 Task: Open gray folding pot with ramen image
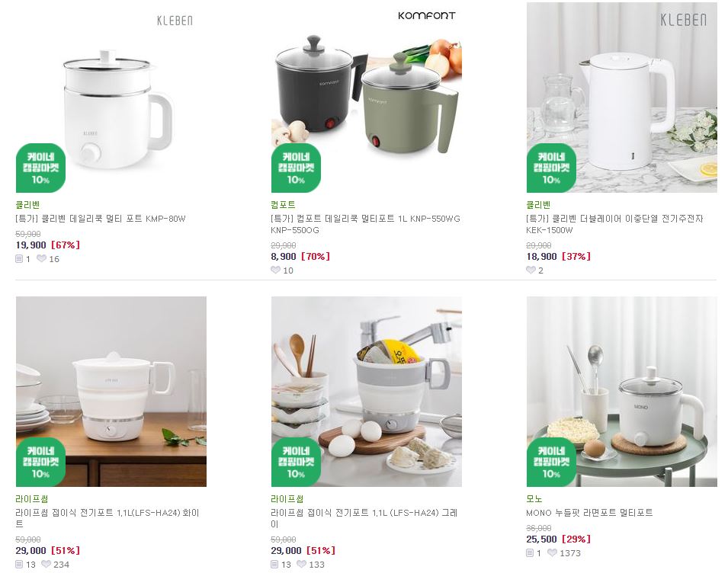coord(367,392)
